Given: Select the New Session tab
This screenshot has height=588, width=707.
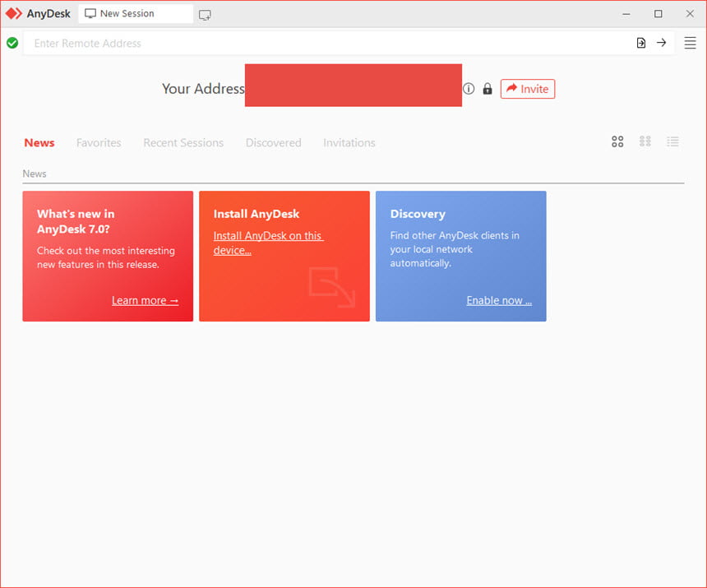Looking at the screenshot, I should pos(136,14).
